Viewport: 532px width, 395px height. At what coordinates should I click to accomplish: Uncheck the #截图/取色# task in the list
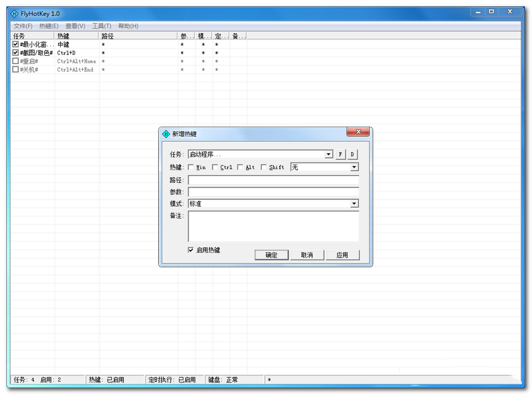click(x=16, y=53)
